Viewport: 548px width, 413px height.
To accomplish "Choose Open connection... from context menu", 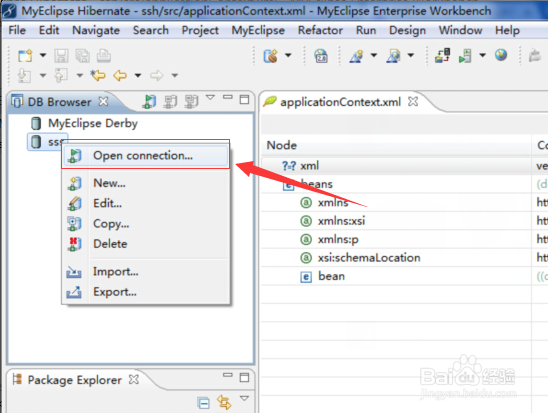I will coord(145,155).
